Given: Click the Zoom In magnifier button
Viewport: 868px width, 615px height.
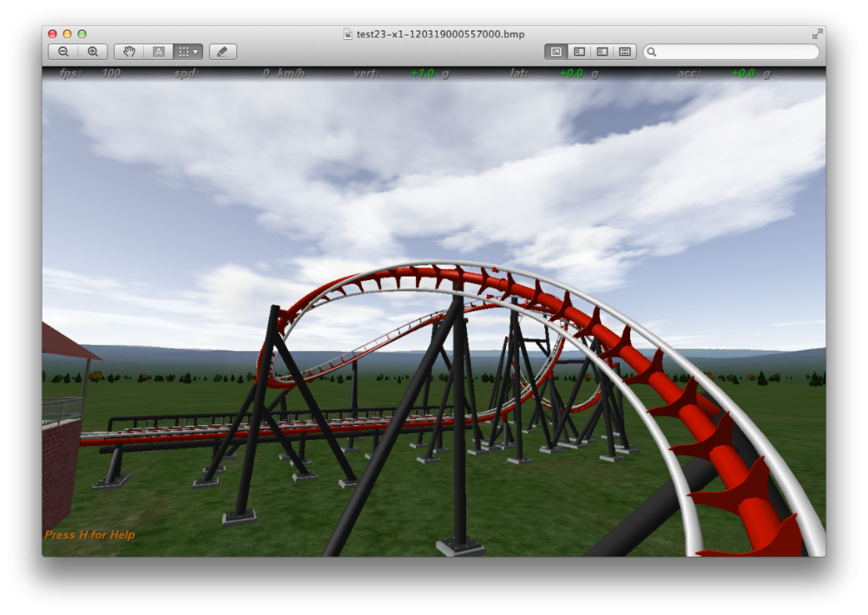Looking at the screenshot, I should tap(93, 52).
